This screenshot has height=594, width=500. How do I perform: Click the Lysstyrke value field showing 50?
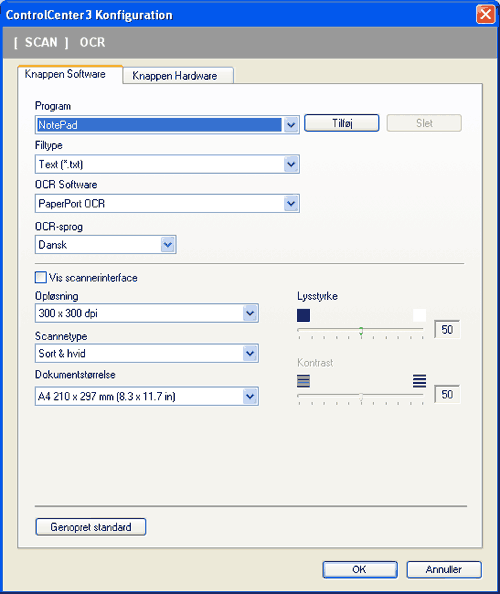point(447,330)
